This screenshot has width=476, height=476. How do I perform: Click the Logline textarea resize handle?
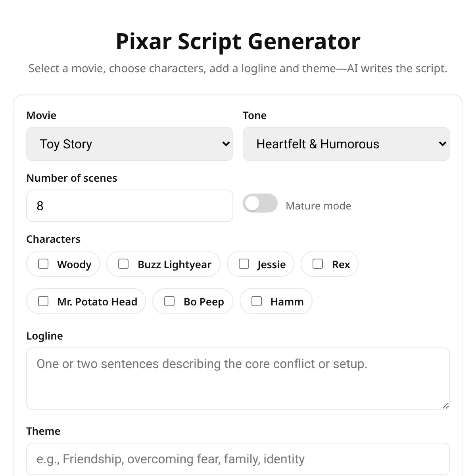[445, 406]
